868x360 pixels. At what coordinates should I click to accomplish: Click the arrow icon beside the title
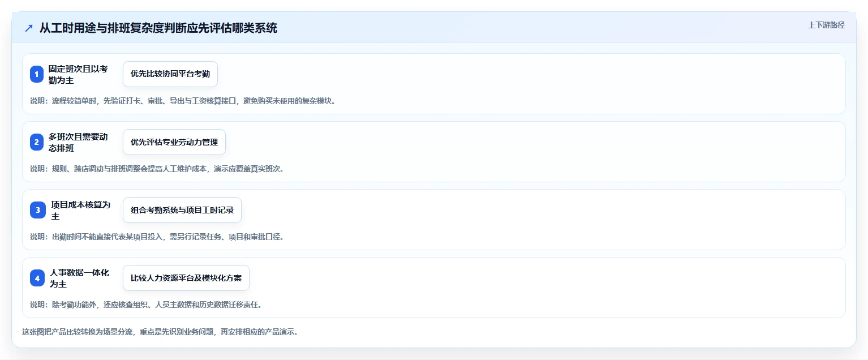(x=29, y=28)
